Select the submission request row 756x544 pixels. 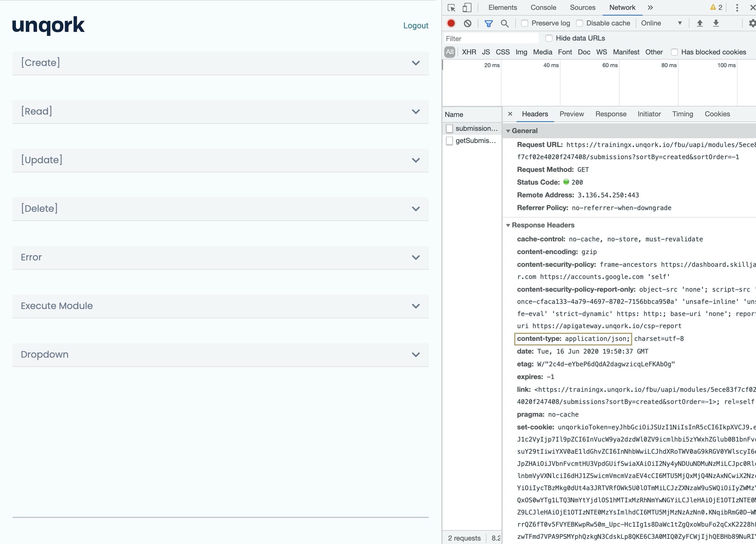tap(472, 129)
